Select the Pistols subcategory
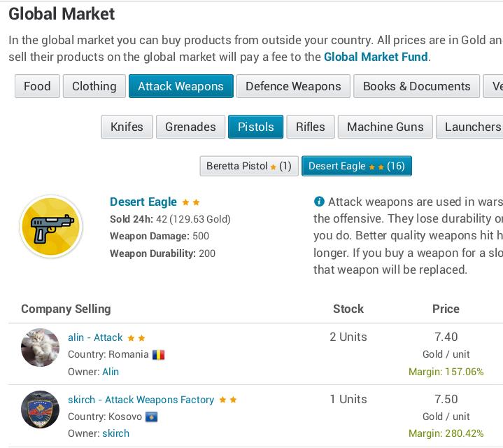The height and width of the screenshot is (448, 503). pyautogui.click(x=255, y=127)
